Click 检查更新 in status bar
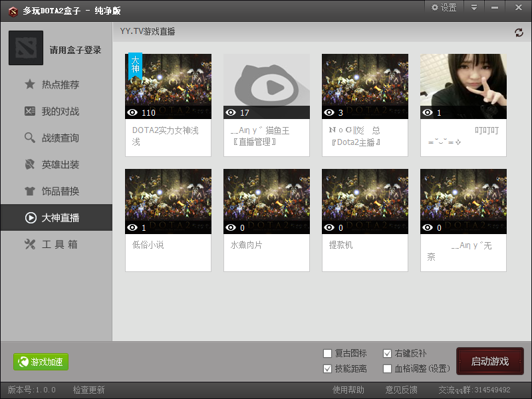Viewport: 532px width, 399px height. point(89,390)
